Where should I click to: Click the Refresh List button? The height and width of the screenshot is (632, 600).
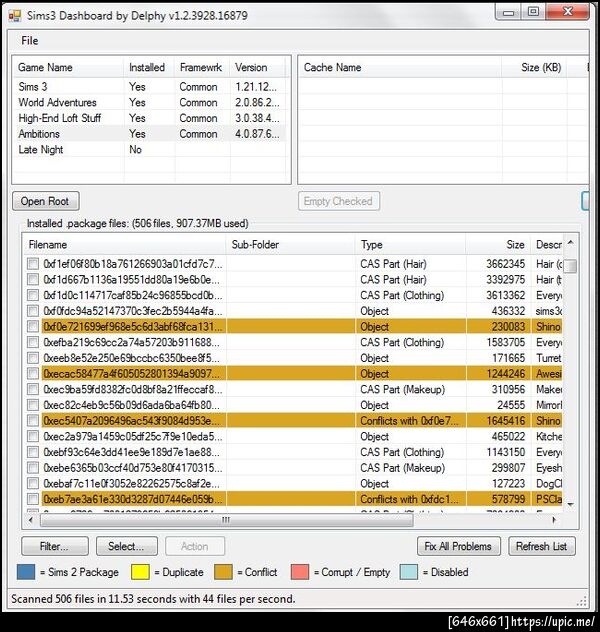(x=542, y=547)
